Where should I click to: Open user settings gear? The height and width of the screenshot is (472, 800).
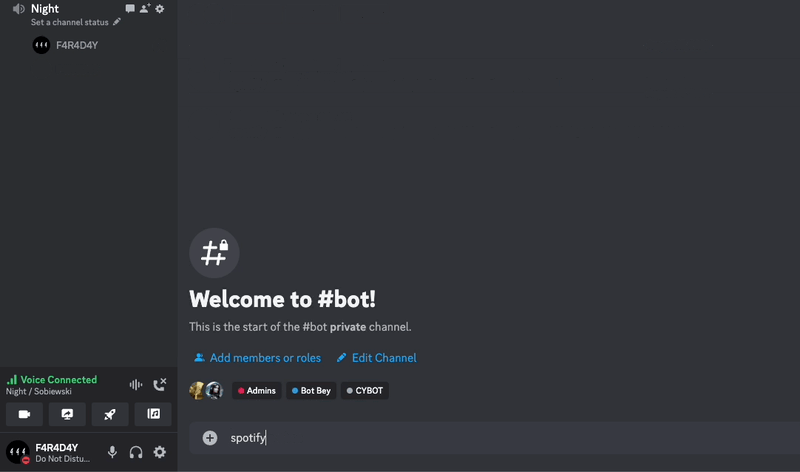[160, 452]
